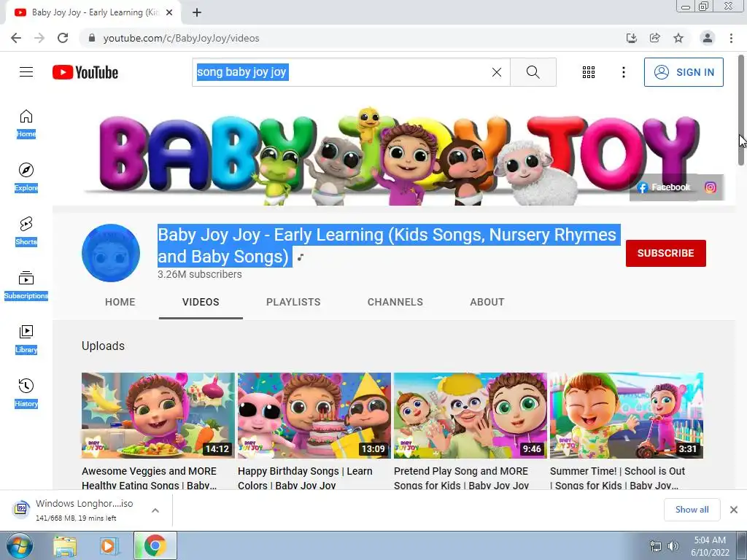
Task: Bookmark this page with the star
Action: coord(678,38)
